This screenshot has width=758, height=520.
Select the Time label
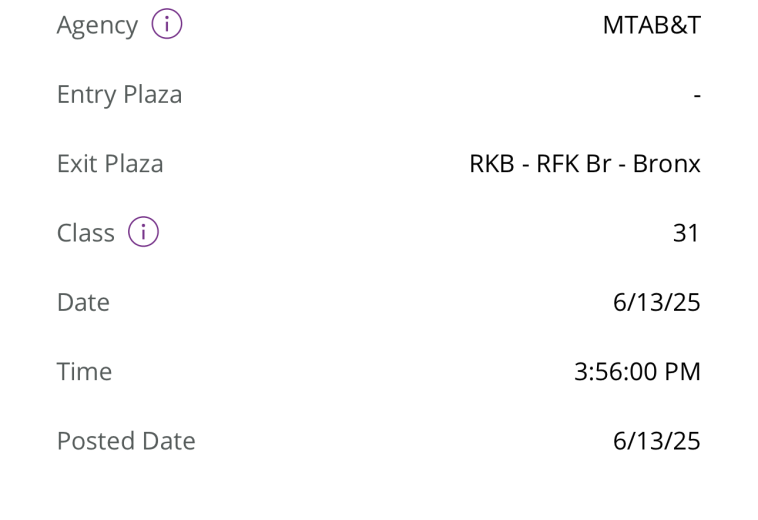84,372
